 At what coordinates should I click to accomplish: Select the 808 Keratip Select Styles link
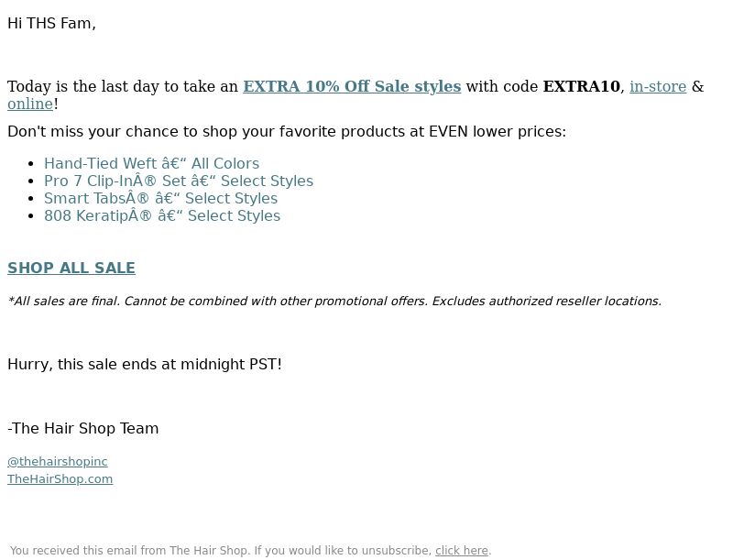[x=162, y=216]
